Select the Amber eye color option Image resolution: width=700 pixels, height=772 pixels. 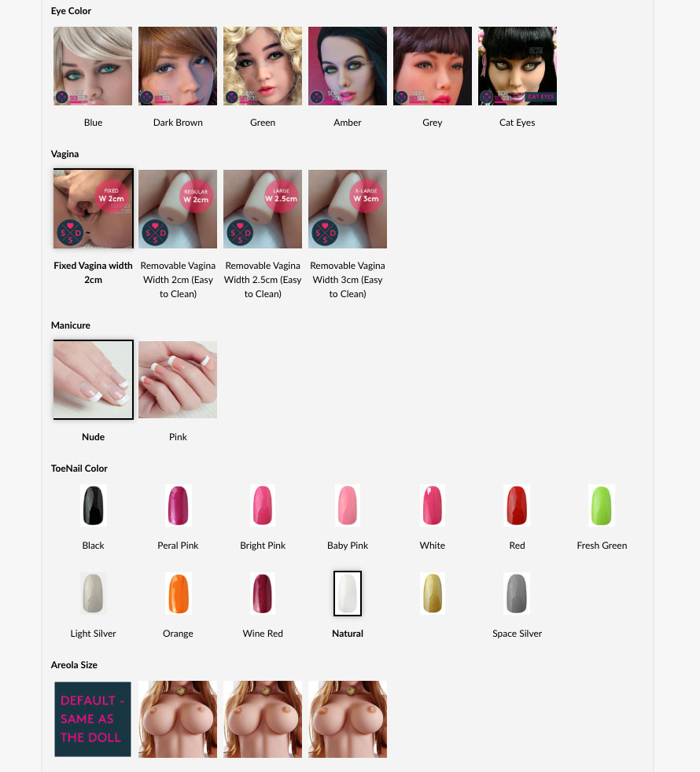[348, 66]
